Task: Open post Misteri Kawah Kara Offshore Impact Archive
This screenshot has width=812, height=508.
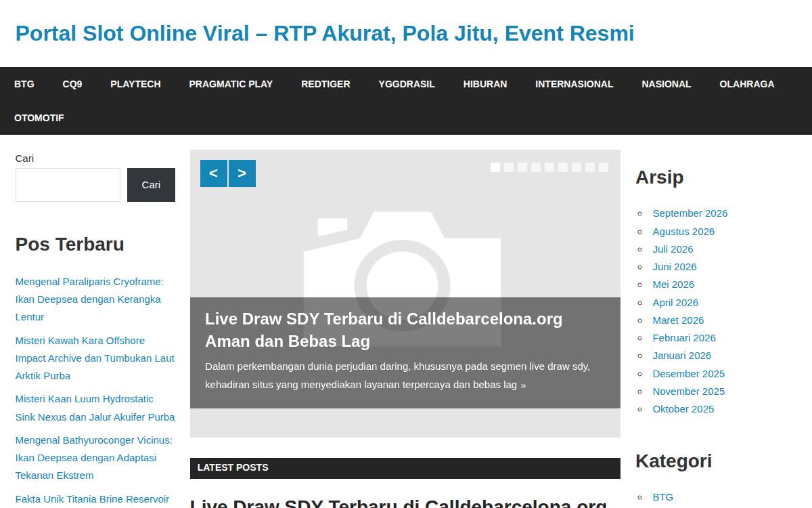Action: coord(95,358)
